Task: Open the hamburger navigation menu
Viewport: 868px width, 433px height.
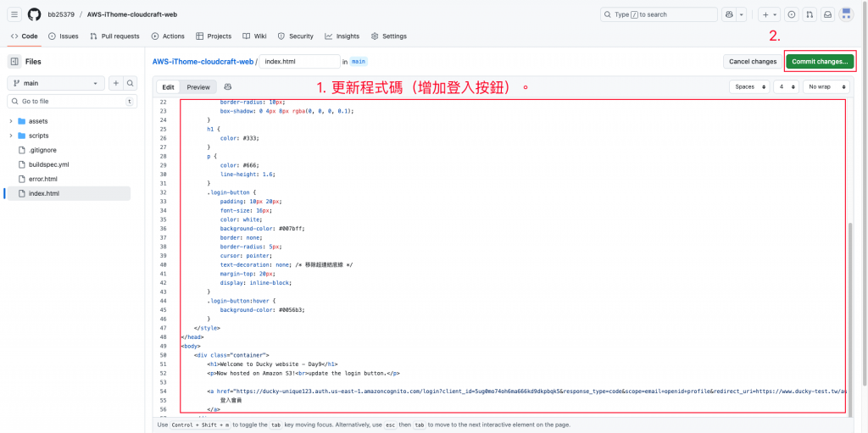Action: 14,14
